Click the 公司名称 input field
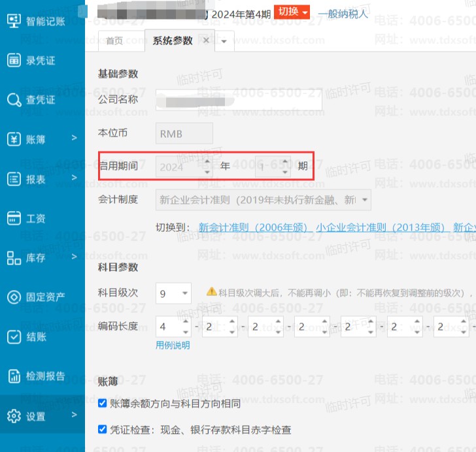 click(239, 100)
